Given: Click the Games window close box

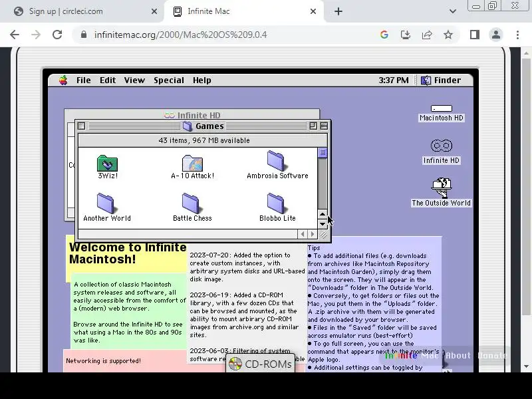Looking at the screenshot, I should pos(81,126).
